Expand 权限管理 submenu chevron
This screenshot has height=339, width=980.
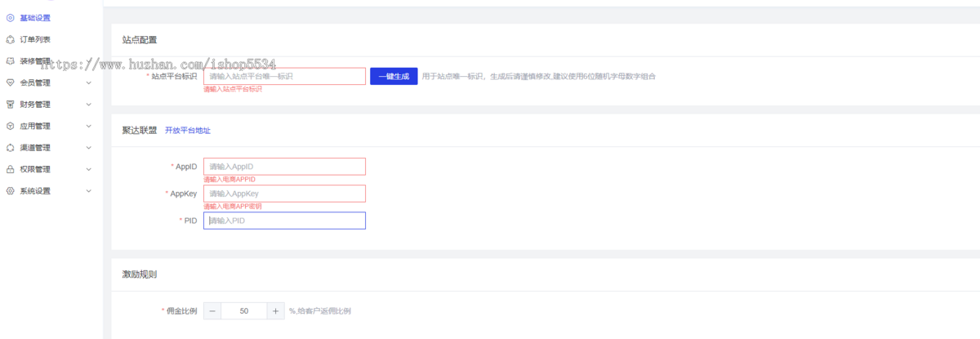coord(88,169)
